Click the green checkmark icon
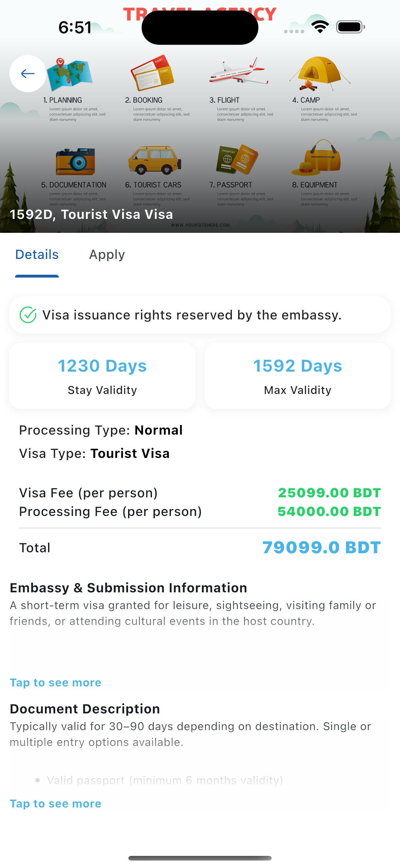Image resolution: width=400 pixels, height=868 pixels. pos(28,315)
